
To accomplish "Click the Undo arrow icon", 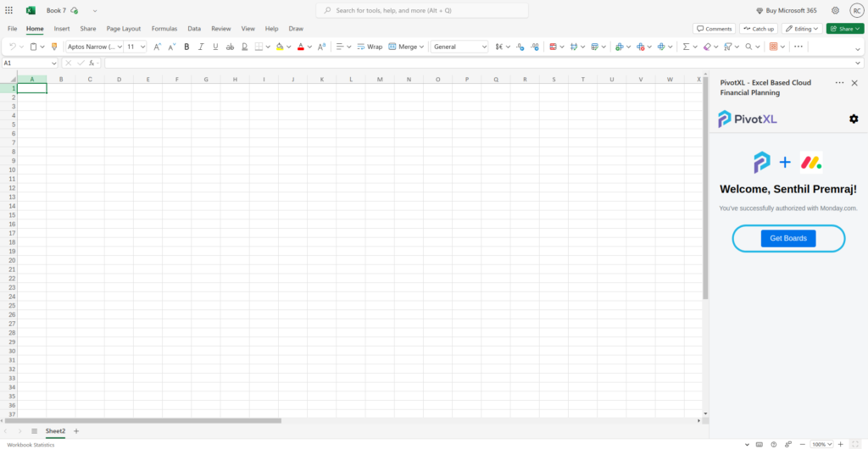I will pos(13,47).
